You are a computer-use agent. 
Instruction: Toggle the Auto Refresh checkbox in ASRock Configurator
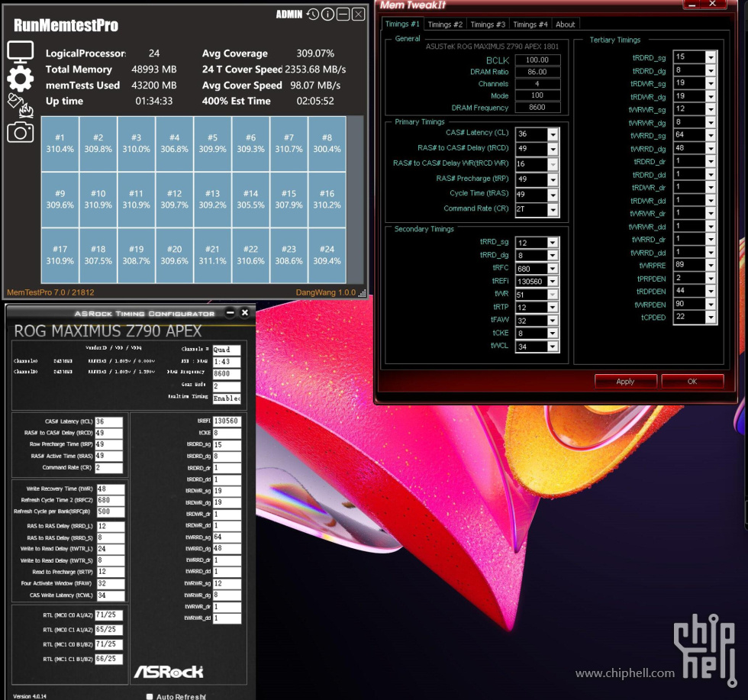click(x=150, y=696)
